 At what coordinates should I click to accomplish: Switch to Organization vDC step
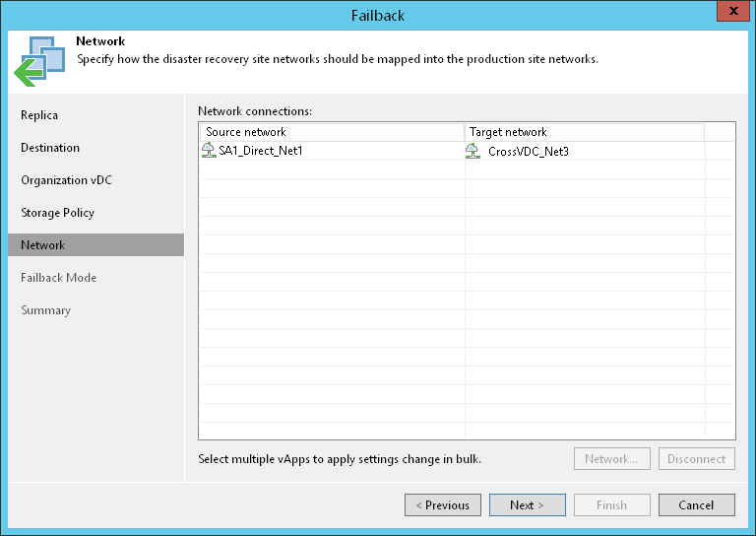coord(66,180)
